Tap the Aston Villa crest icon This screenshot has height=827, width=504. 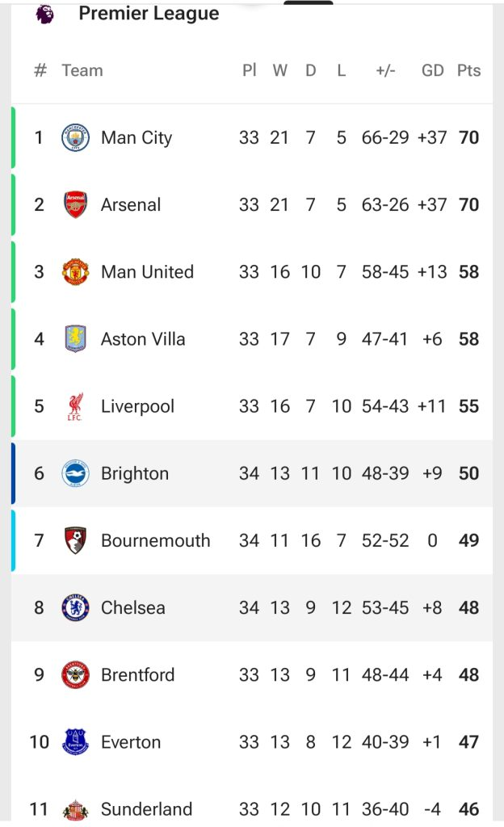76,339
